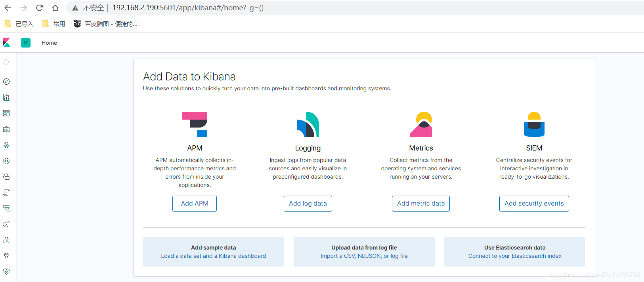
Task: Click the 'Centralize security events' description
Action: click(534, 168)
